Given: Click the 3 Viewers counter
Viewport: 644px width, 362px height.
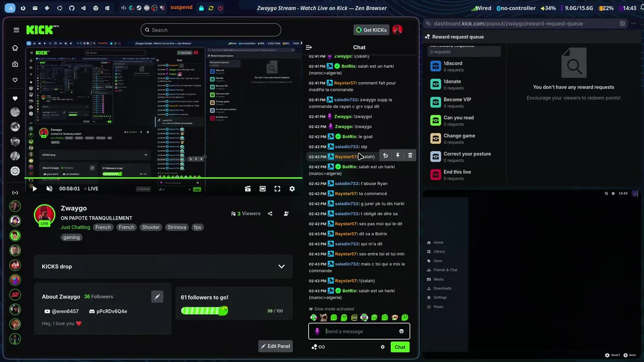Looking at the screenshot, I should (246, 214).
